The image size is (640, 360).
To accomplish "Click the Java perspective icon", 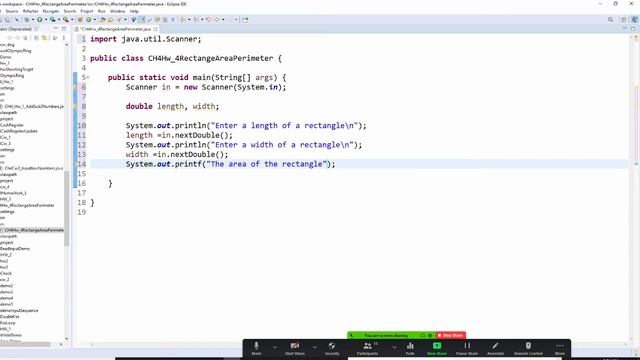I will pos(635,20).
